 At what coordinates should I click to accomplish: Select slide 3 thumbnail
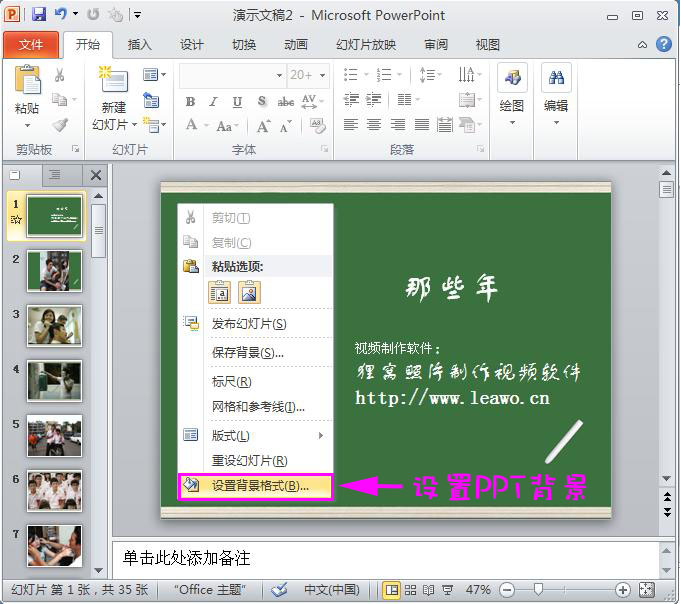tap(55, 326)
